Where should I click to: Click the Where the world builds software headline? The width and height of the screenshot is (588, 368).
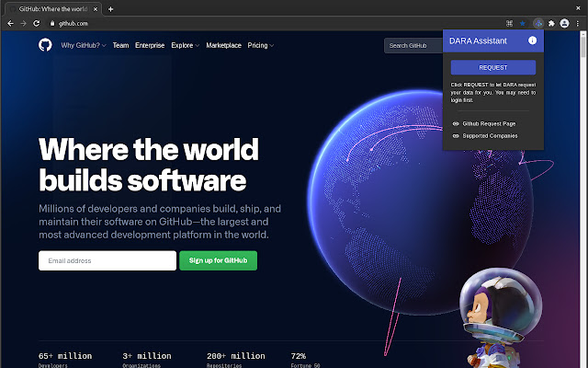tap(149, 165)
